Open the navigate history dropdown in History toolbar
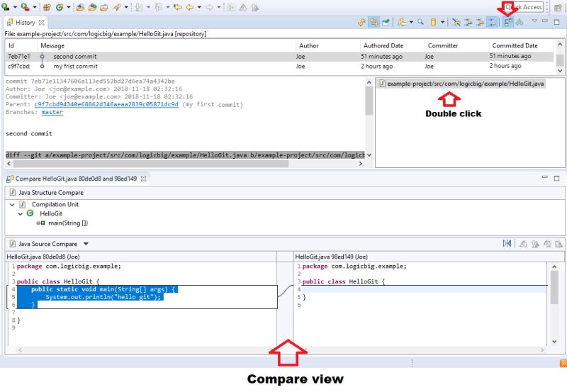 click(x=411, y=23)
